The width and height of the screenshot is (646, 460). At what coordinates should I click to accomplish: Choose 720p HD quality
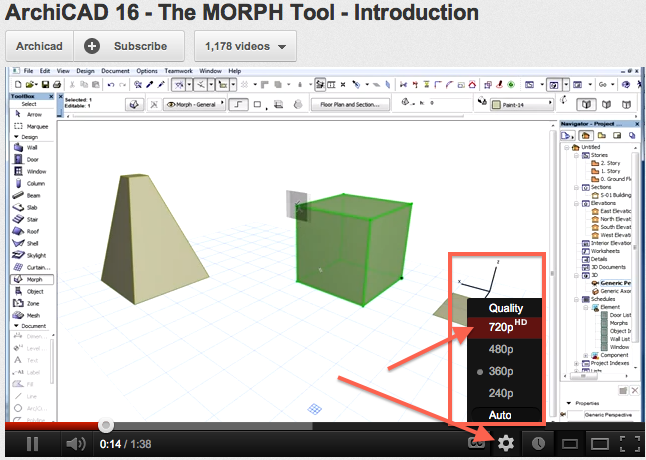pos(504,327)
